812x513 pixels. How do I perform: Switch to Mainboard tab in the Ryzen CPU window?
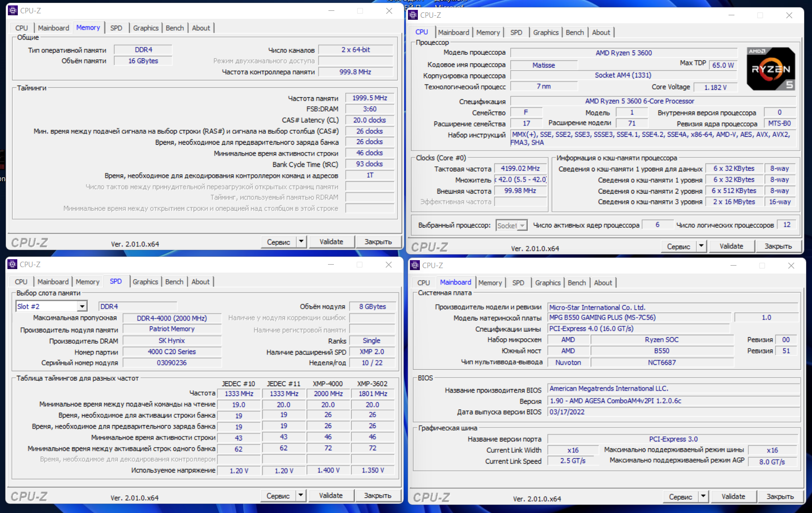[453, 33]
